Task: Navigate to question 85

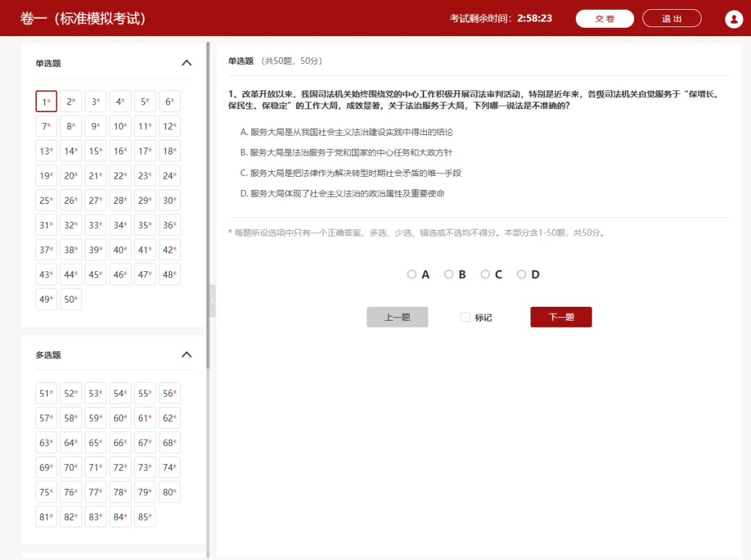Action: point(145,517)
